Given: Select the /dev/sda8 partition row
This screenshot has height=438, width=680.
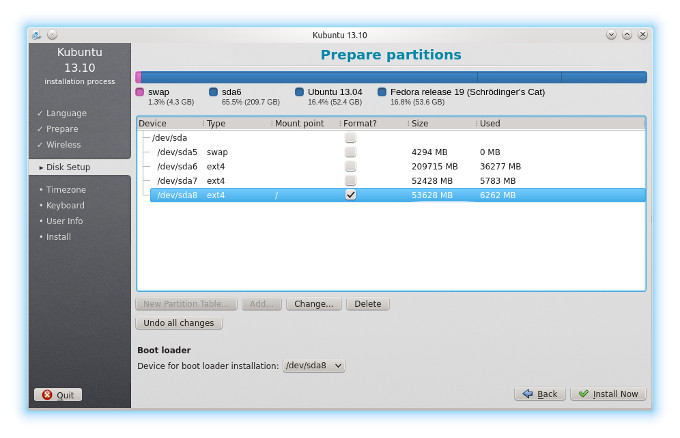Looking at the screenshot, I should click(x=398, y=195).
